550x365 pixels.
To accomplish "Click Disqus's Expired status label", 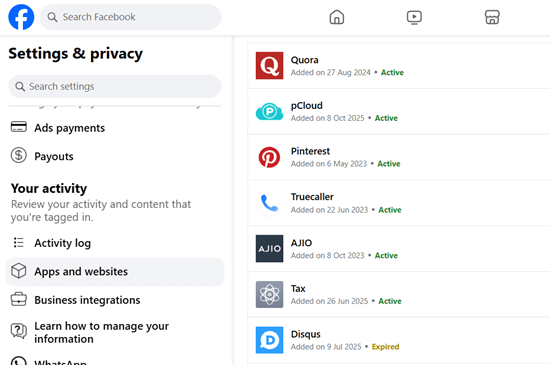I will click(385, 347).
